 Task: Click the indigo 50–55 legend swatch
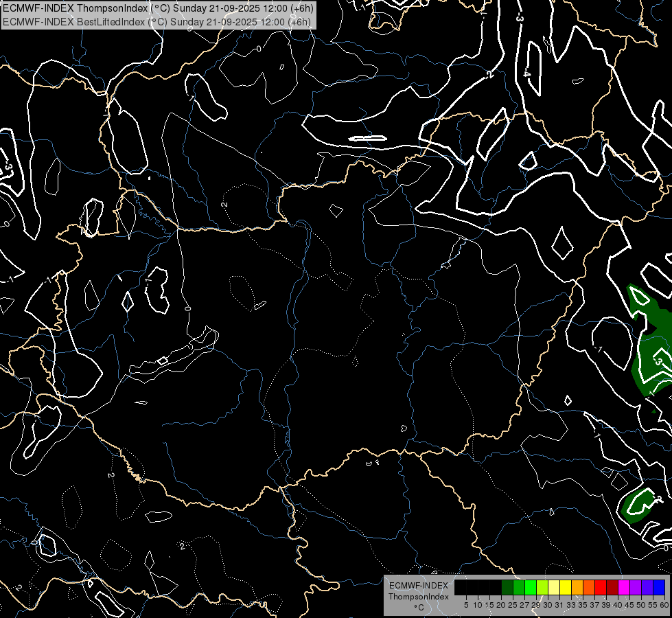coord(647,587)
